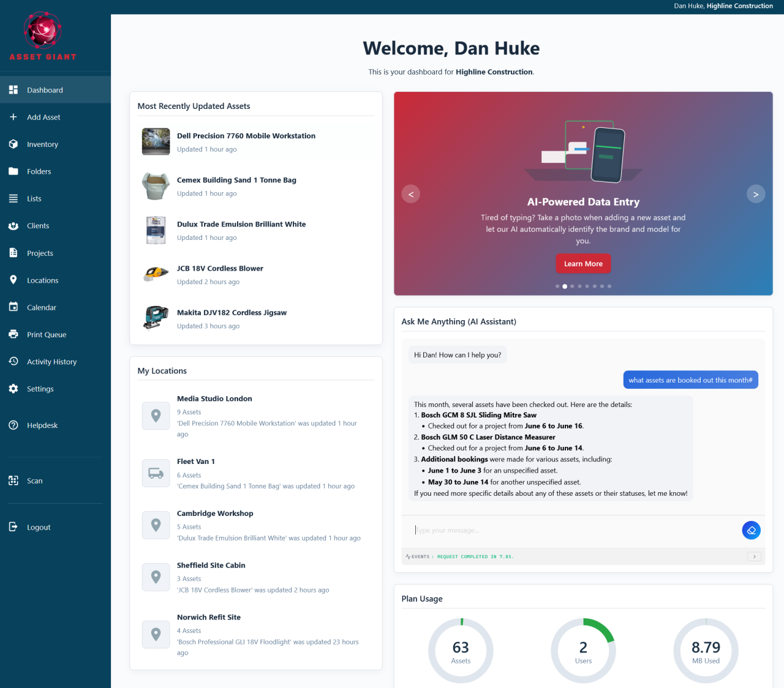The height and width of the screenshot is (688, 784).
Task: Click the Folders icon in sidebar
Action: (x=13, y=171)
